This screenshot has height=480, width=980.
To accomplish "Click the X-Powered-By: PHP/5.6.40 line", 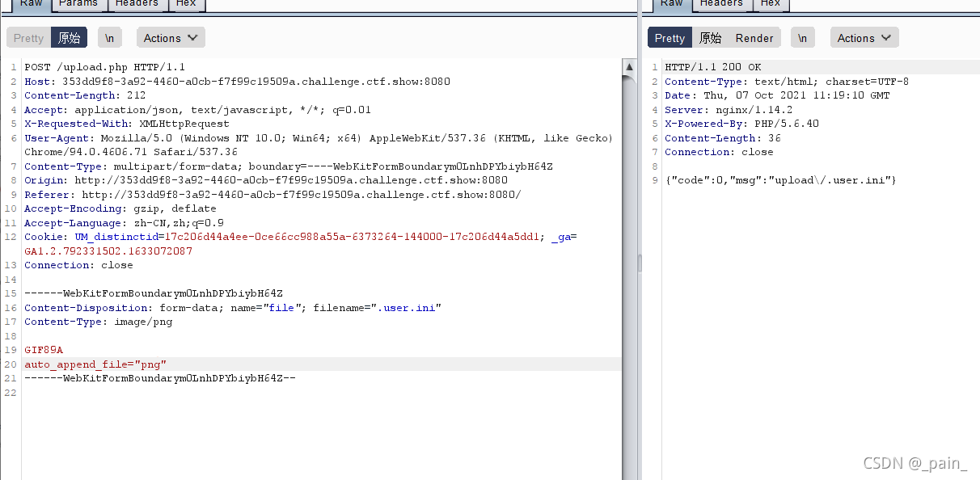I will pos(741,124).
